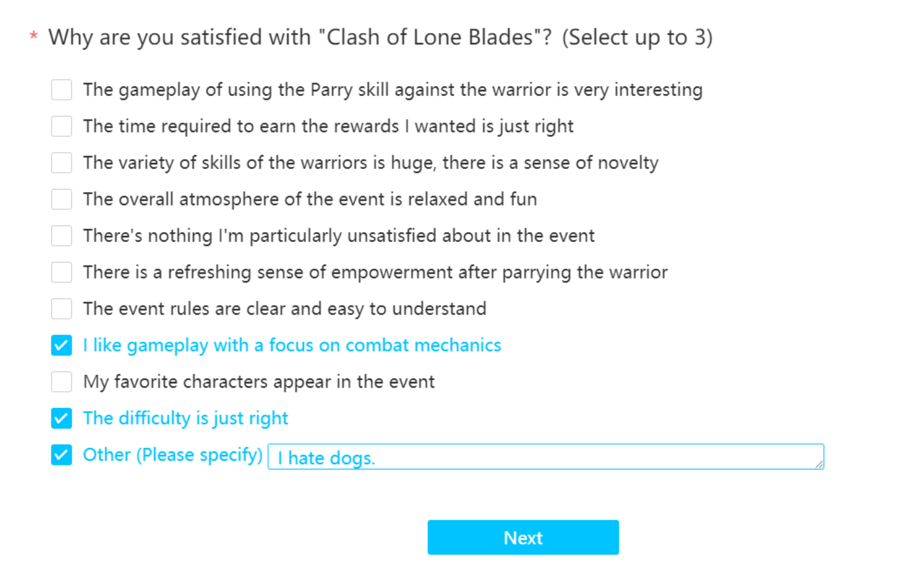Select the refreshing sense of empowerment option
This screenshot has width=912, height=588.
point(61,272)
